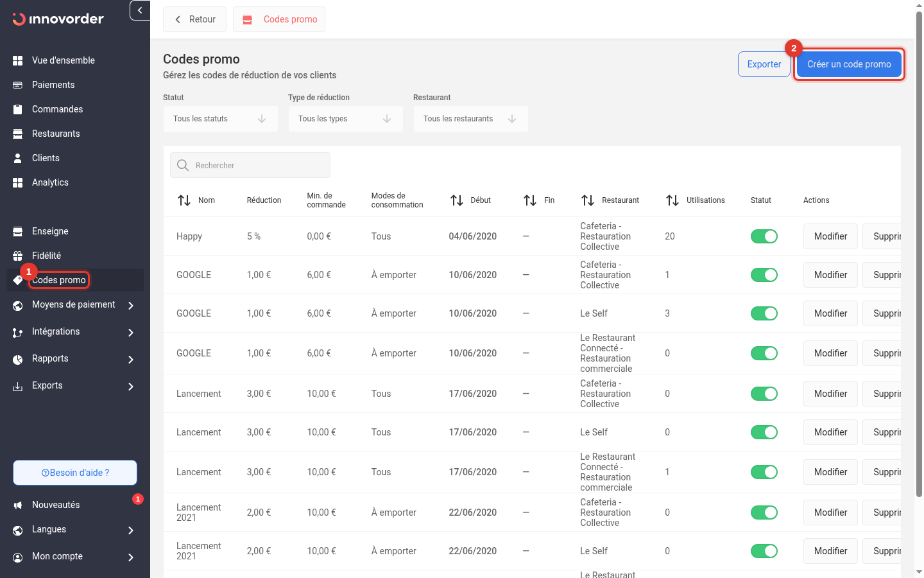Image resolution: width=924 pixels, height=578 pixels.
Task: Open the Clients sidebar entry
Action: (x=75, y=158)
